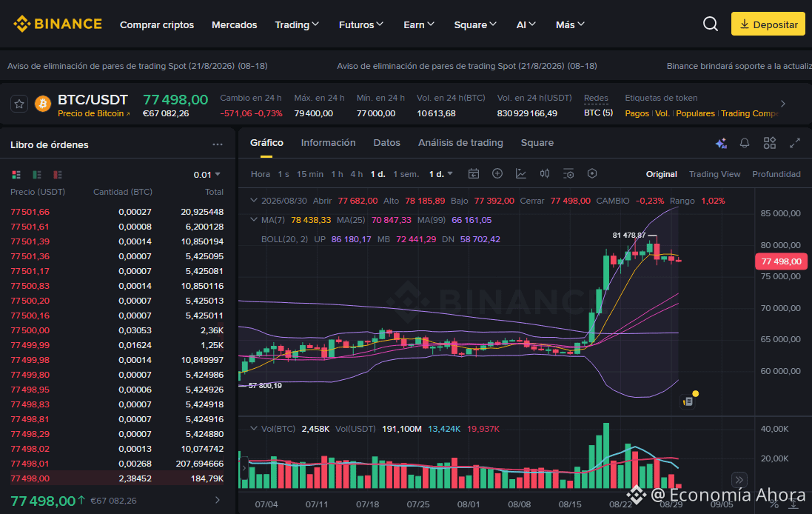Select sell order at 77 501,66
The width and height of the screenshot is (812, 514).
point(117,211)
